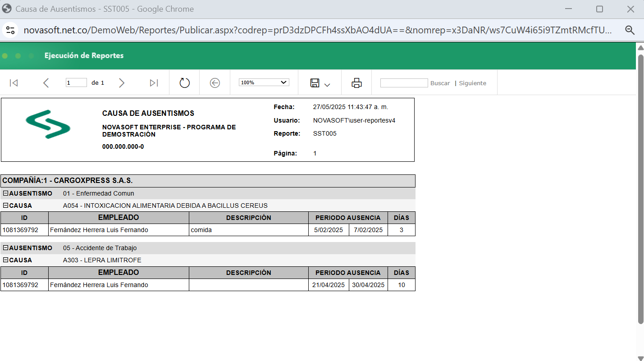This screenshot has height=361, width=644.
Task: Go to next report page
Action: [x=121, y=83]
